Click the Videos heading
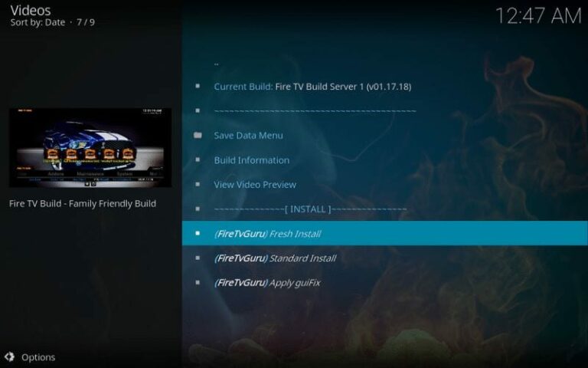Image resolution: width=588 pixels, height=368 pixels. 31,10
